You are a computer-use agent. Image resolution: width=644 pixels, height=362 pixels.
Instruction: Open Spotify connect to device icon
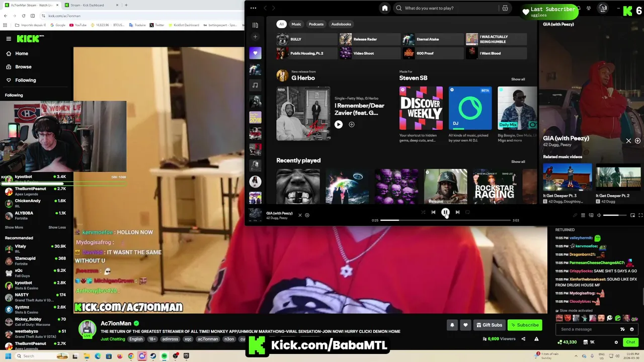tap(591, 215)
